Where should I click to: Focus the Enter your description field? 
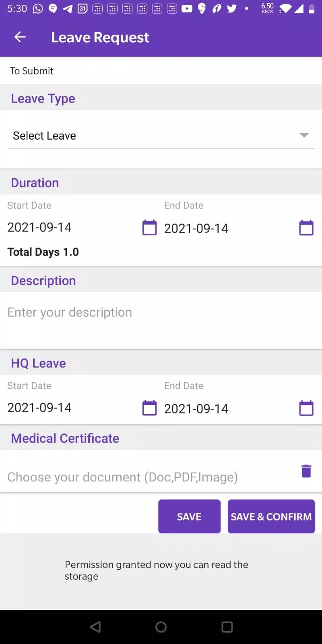click(x=161, y=320)
